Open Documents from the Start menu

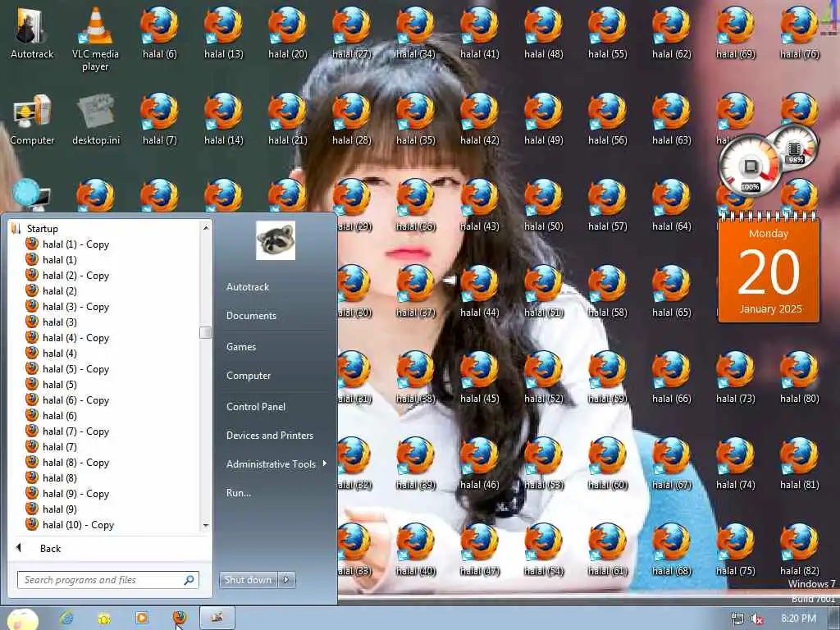(x=251, y=316)
